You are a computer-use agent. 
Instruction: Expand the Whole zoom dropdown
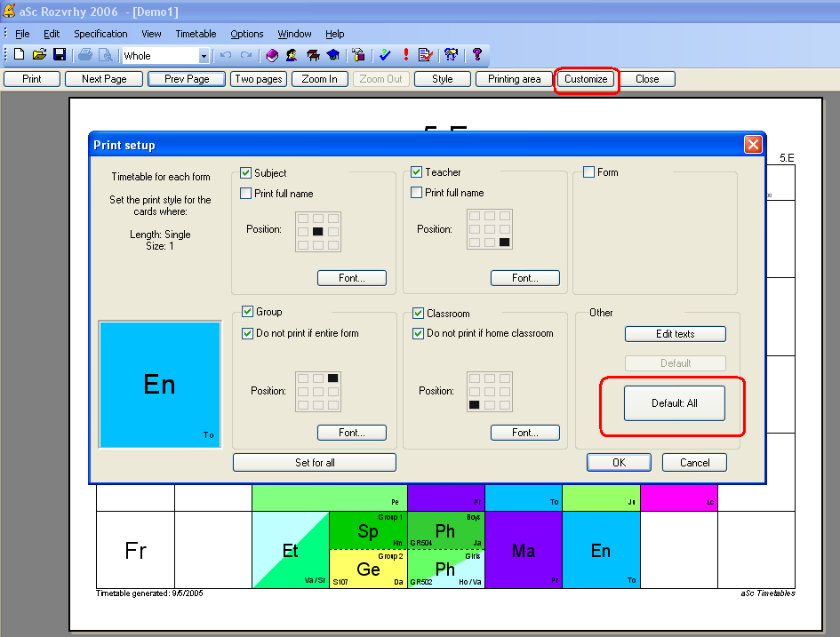click(x=204, y=56)
